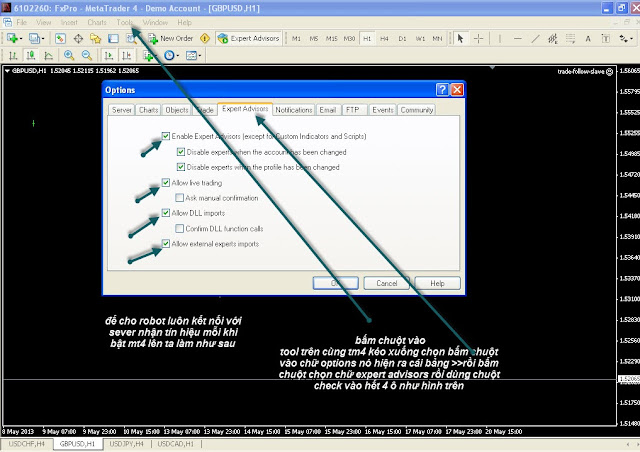Open the File menu
Viewport: 640px width, 452px height.
(x=21, y=22)
